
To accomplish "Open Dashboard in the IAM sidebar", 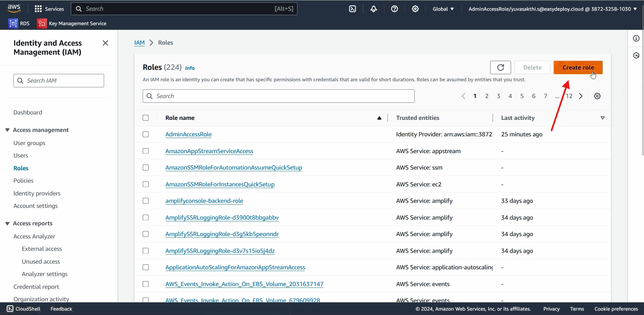I will [x=28, y=113].
